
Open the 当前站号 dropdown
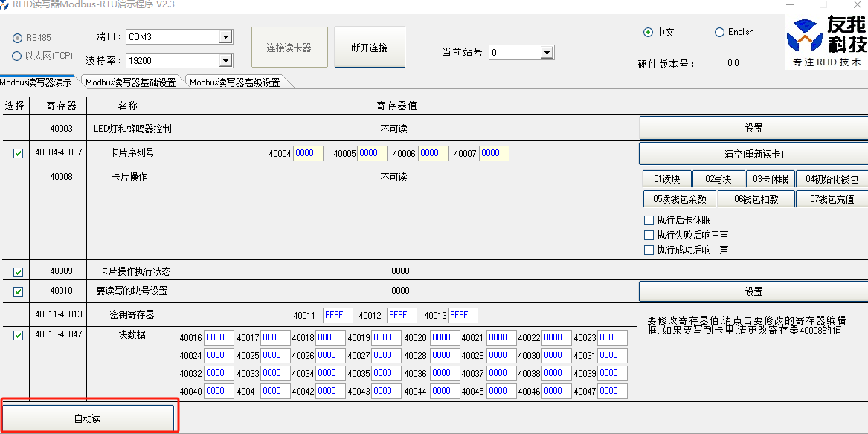545,52
